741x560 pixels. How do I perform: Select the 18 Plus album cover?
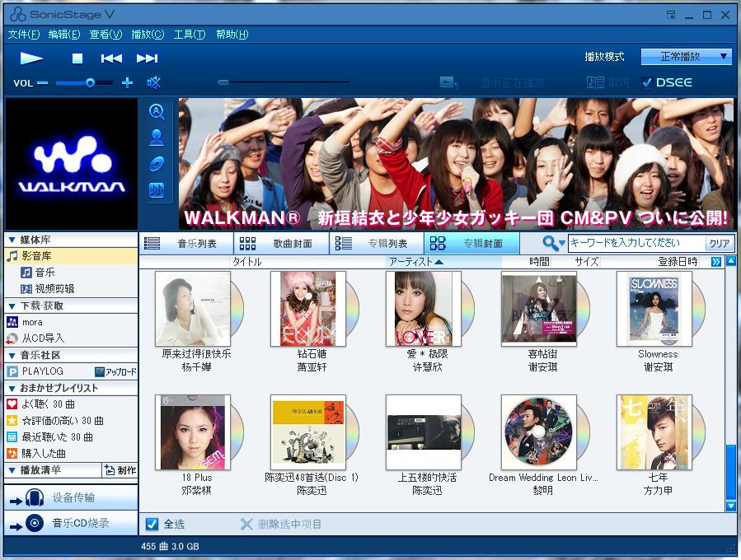(x=193, y=432)
